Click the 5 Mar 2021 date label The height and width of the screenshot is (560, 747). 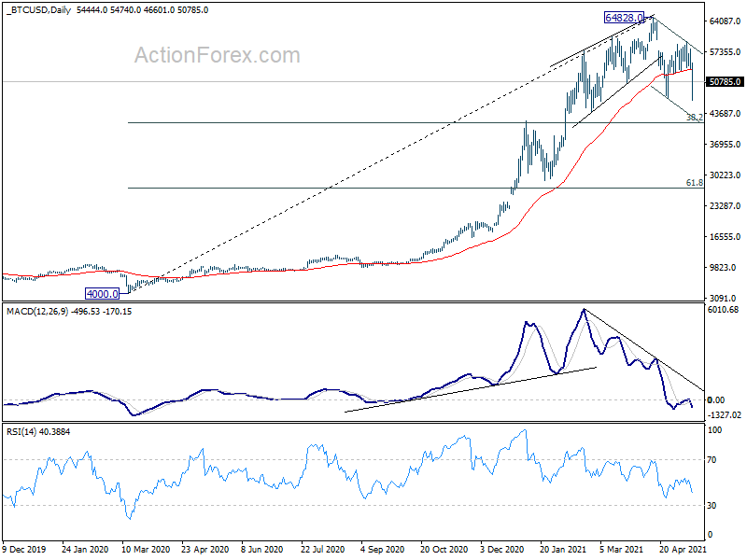click(x=621, y=550)
